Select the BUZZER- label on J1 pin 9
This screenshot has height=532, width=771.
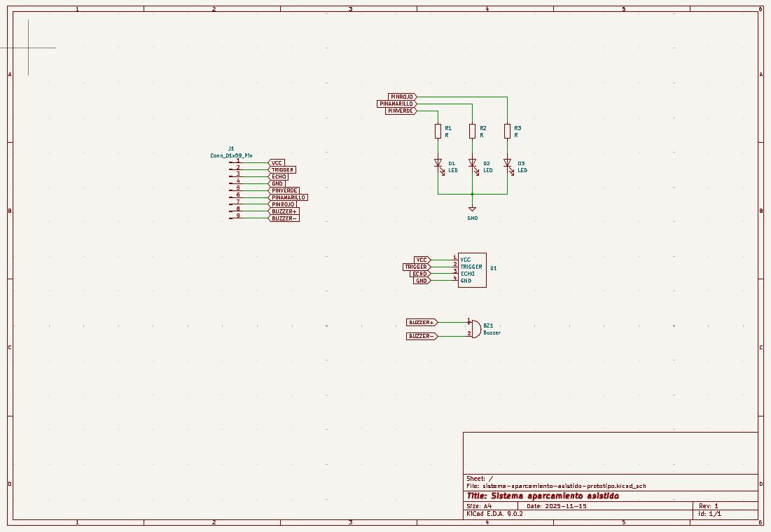click(x=284, y=218)
